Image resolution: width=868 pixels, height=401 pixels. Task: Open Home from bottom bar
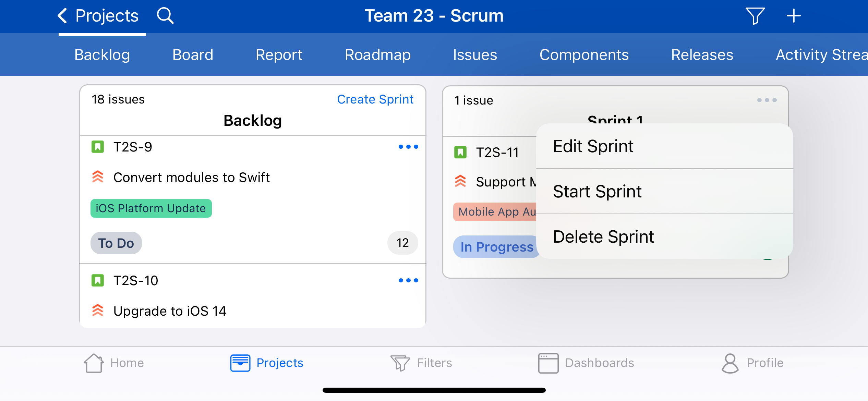114,363
